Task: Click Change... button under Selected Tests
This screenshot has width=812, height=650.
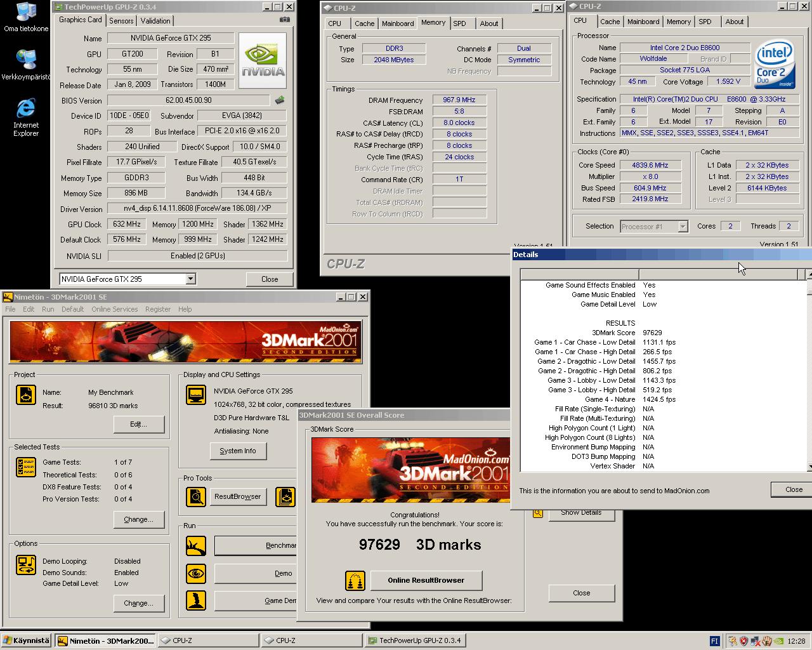Action: click(x=138, y=519)
